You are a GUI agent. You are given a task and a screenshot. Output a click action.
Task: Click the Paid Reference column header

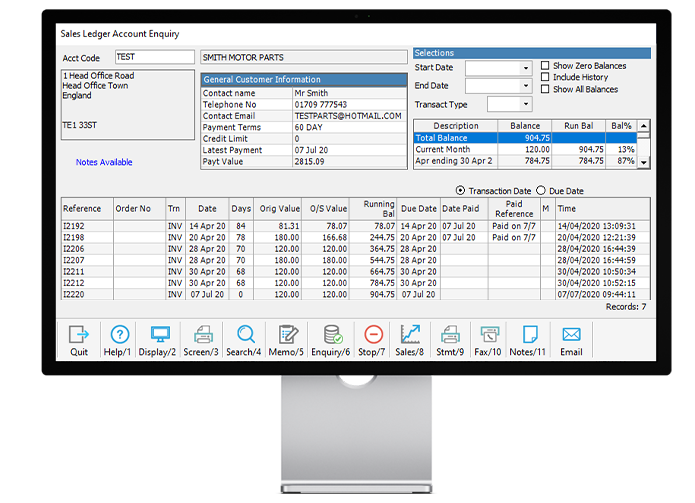pyautogui.click(x=514, y=209)
